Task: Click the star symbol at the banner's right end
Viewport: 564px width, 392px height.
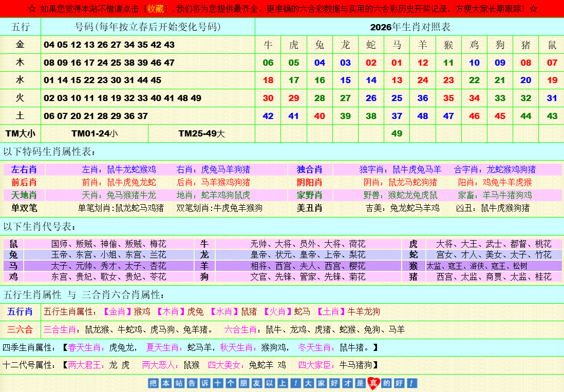Action: click(x=533, y=9)
